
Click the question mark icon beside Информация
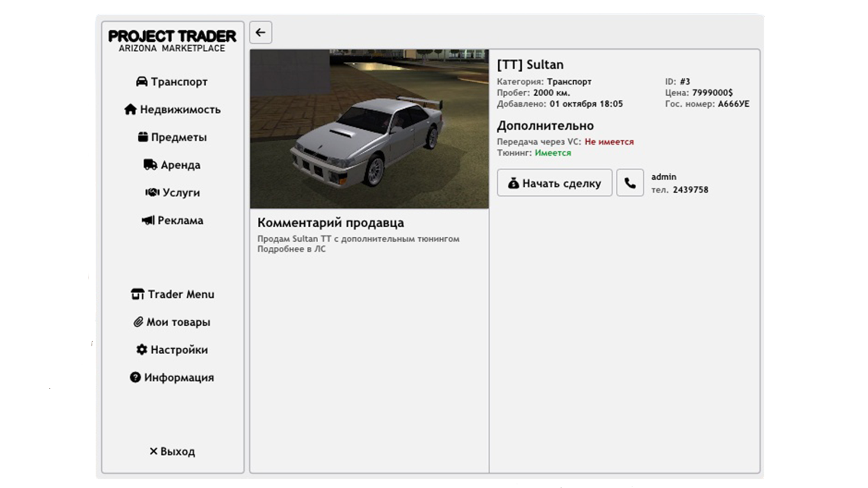135,377
